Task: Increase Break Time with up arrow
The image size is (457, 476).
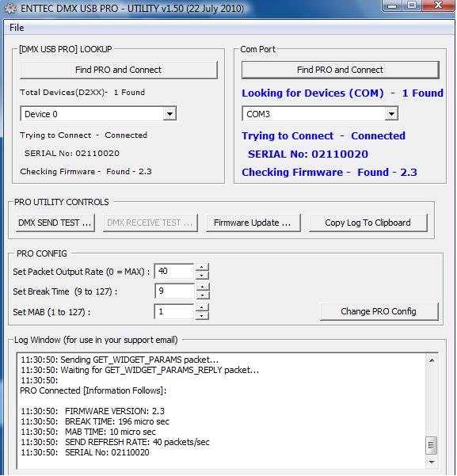Action: tap(202, 288)
